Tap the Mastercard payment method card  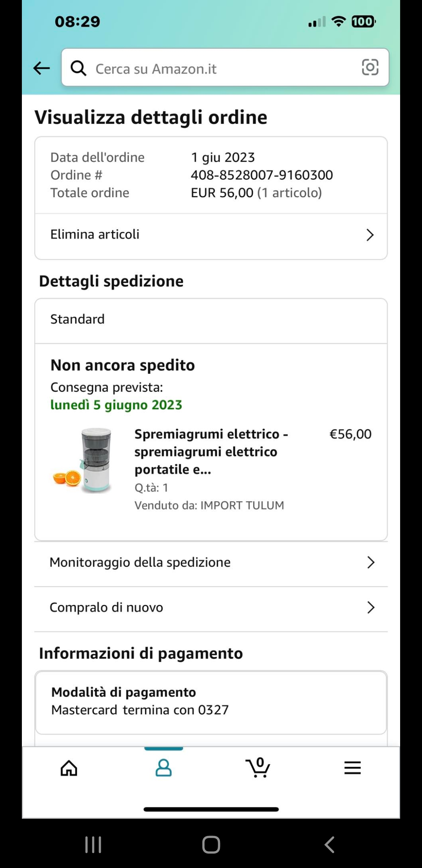click(211, 701)
